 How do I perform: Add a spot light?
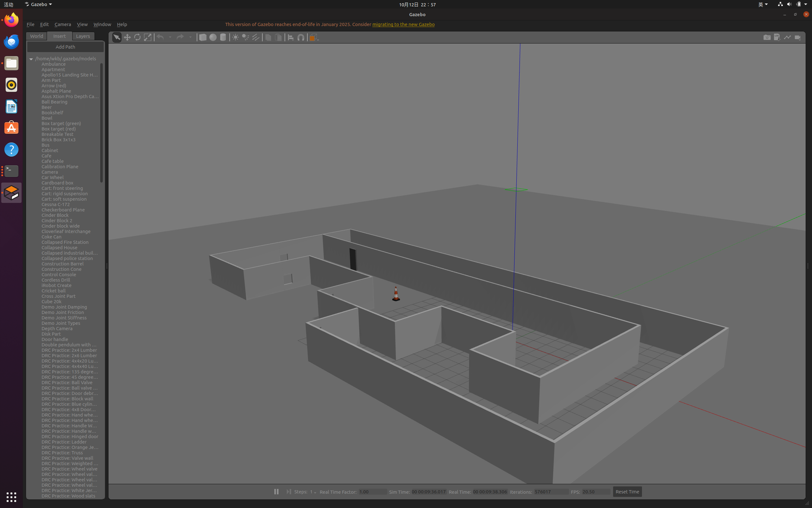coord(246,37)
